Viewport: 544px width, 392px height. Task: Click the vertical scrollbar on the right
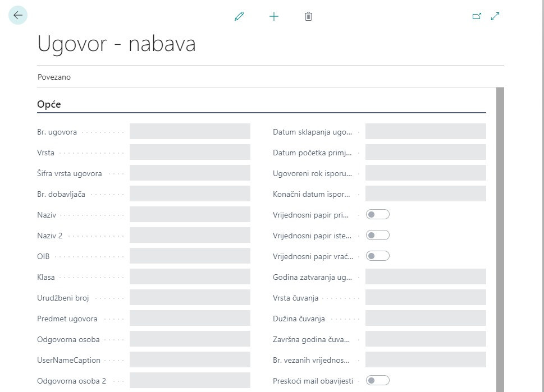pyautogui.click(x=500, y=236)
